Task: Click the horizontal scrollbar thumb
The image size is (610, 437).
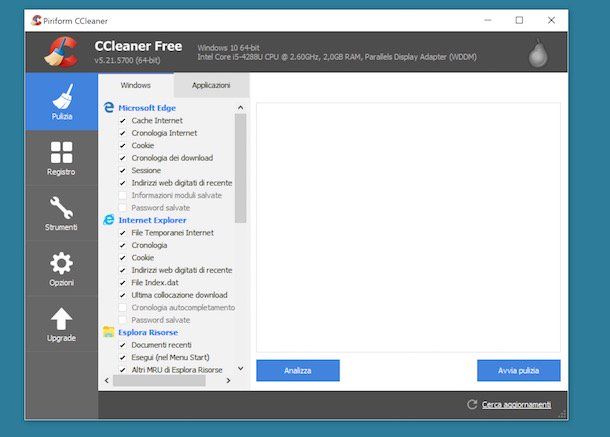Action: point(159,381)
